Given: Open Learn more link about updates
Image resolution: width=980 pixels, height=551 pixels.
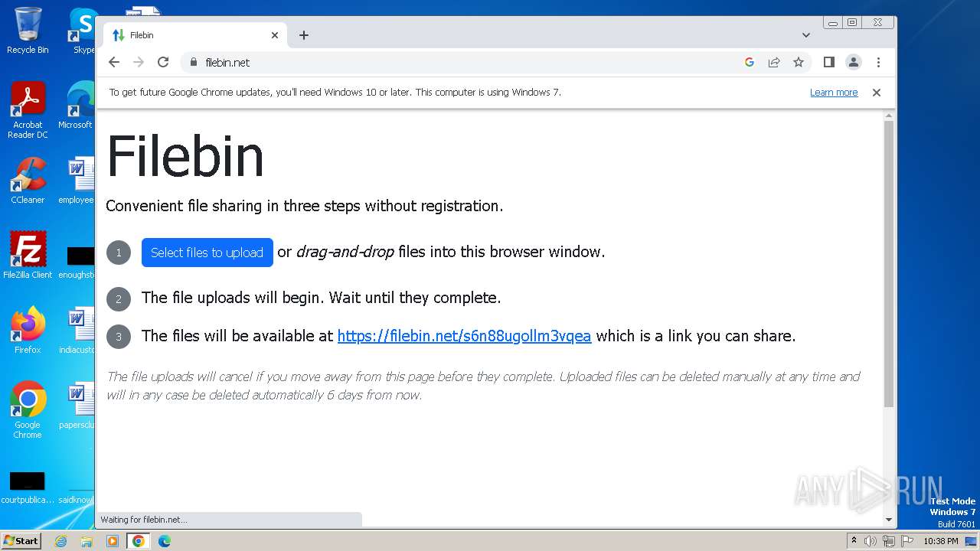Looking at the screenshot, I should pyautogui.click(x=834, y=93).
